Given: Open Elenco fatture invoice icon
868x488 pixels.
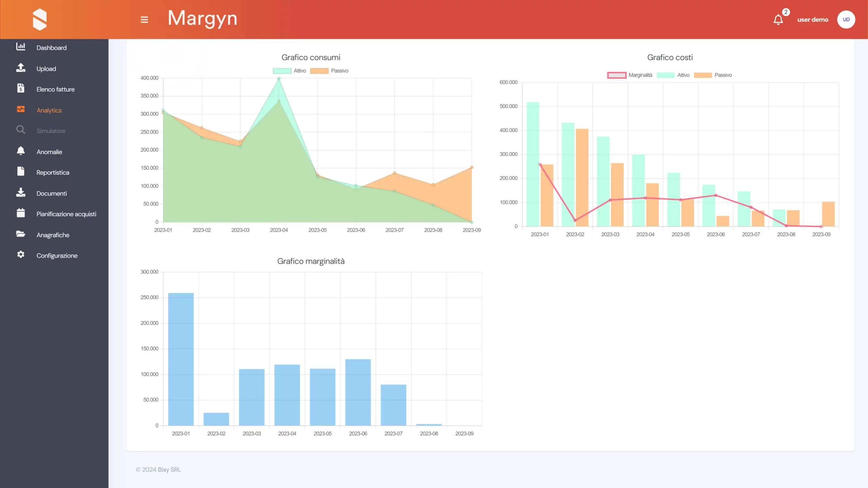Looking at the screenshot, I should [x=21, y=88].
